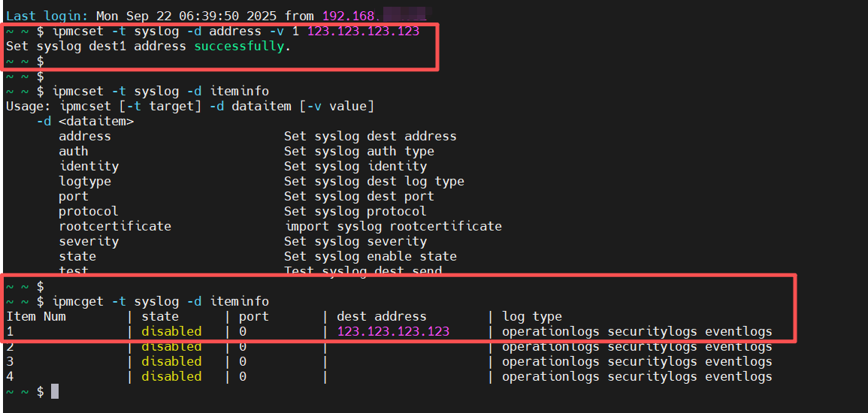The width and height of the screenshot is (868, 413).
Task: Click the "identity" data item name
Action: point(89,166)
